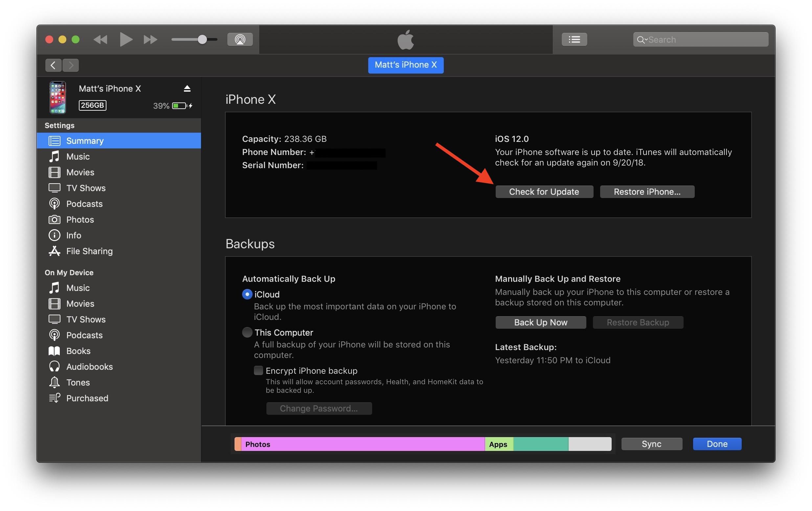This screenshot has width=812, height=511.
Task: Open Music under On My Device
Action: pyautogui.click(x=119, y=288)
